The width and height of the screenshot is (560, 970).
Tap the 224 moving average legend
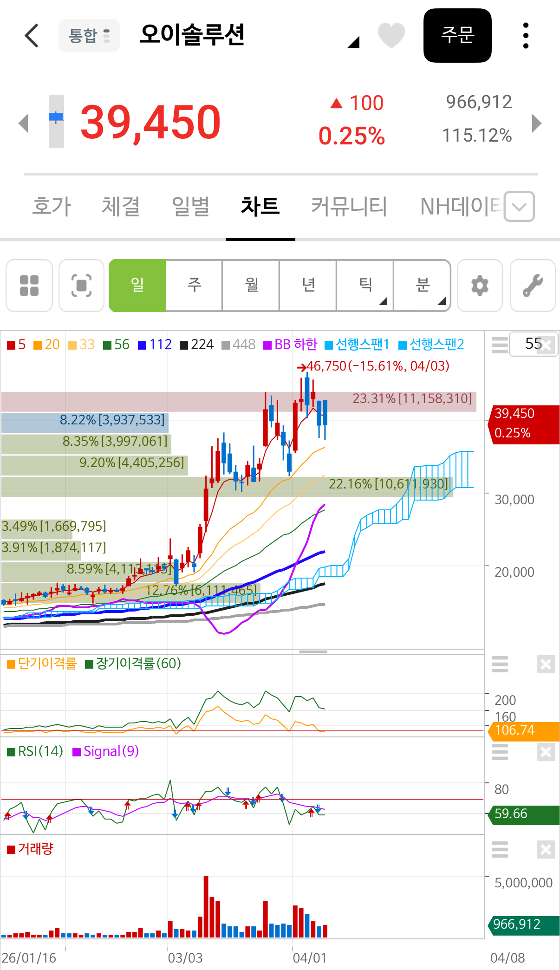(x=197, y=345)
